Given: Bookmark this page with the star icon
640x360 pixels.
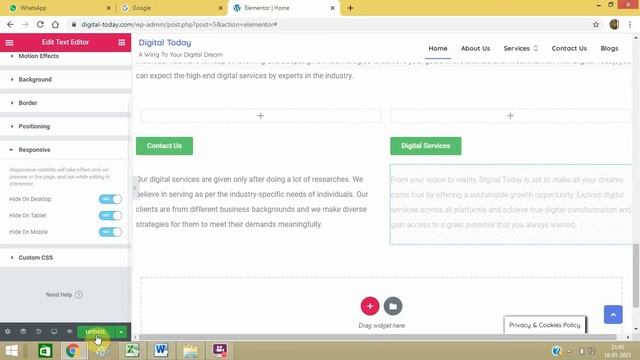Looking at the screenshot, I should pos(596,24).
